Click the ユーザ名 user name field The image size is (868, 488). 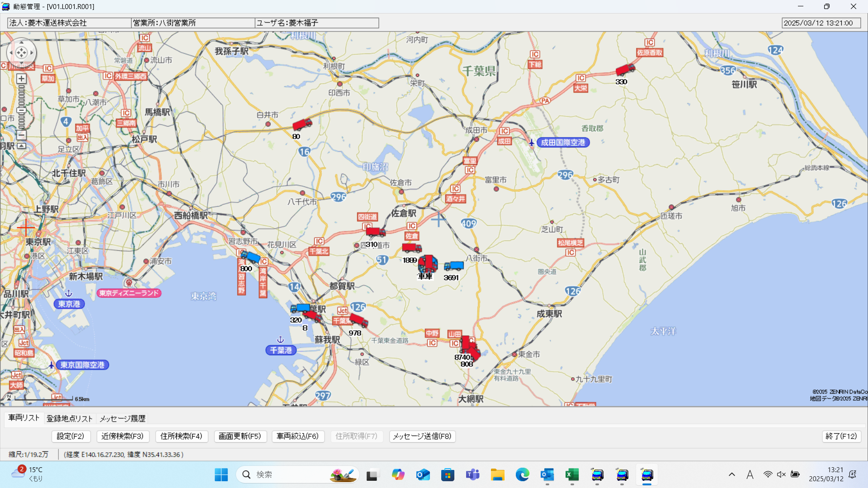[317, 23]
